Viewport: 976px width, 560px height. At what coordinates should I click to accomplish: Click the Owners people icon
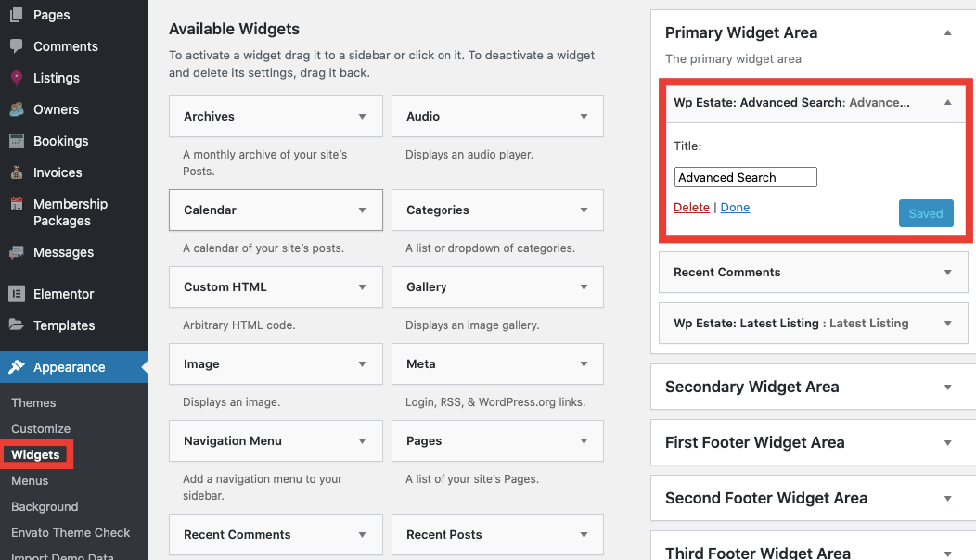coord(17,109)
